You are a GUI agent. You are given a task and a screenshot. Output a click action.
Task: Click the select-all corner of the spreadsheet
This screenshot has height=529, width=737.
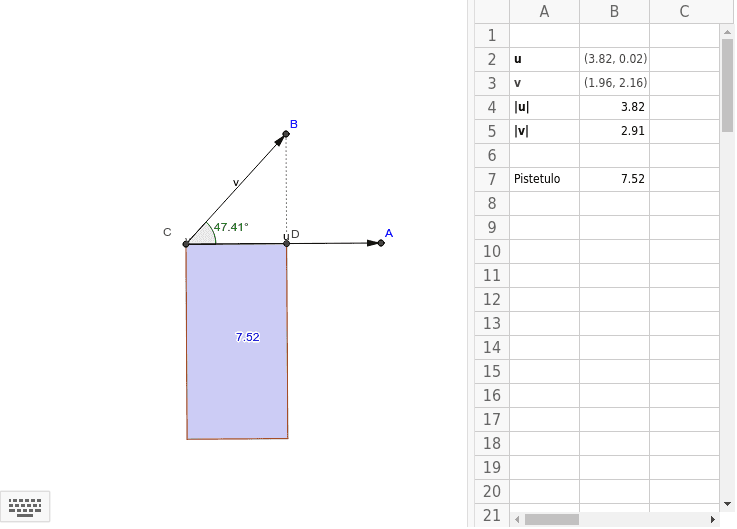(492, 11)
